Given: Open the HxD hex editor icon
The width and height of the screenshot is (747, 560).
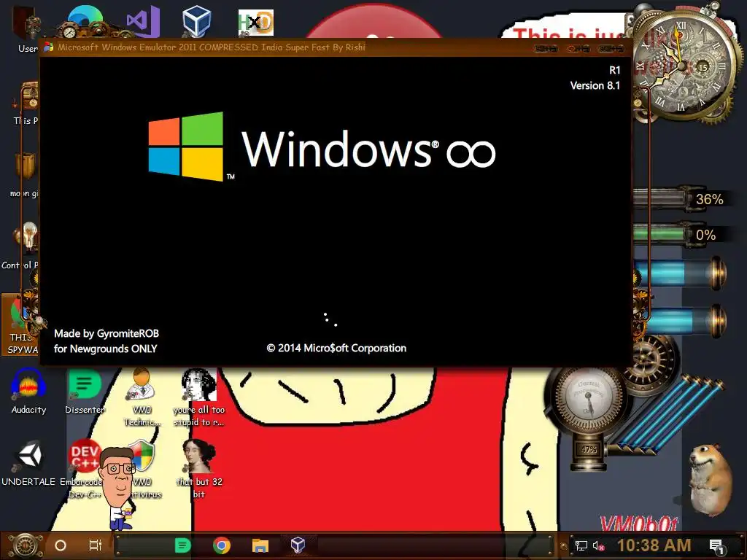Looking at the screenshot, I should 256,23.
